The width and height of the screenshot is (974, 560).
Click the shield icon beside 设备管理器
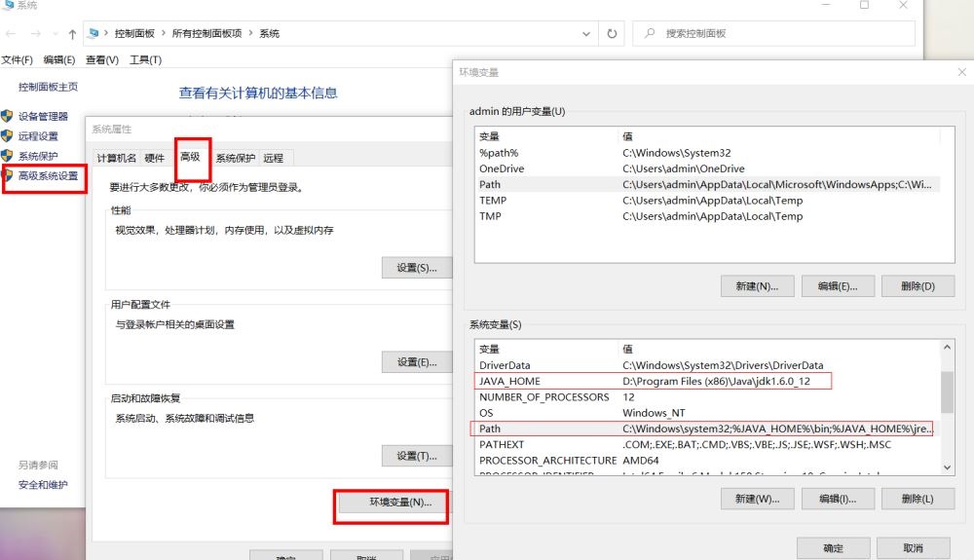[x=8, y=116]
